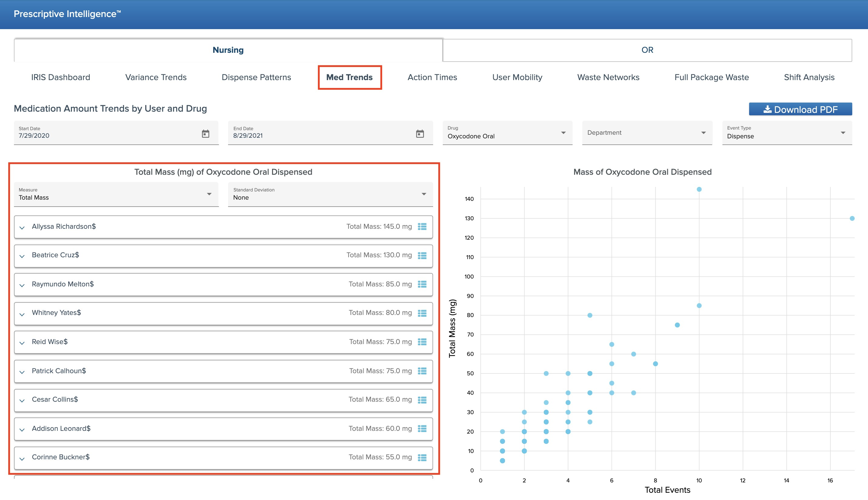Open table view icon for Allyssa Richardson

pos(422,227)
